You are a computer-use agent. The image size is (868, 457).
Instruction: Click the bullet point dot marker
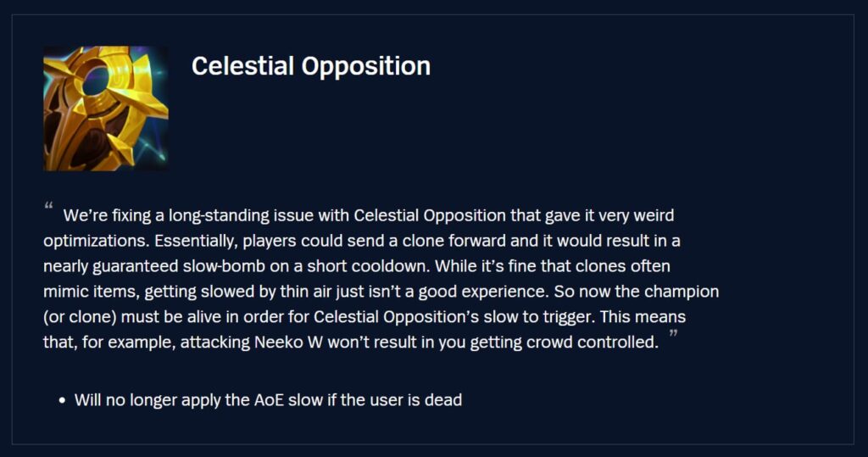point(63,400)
